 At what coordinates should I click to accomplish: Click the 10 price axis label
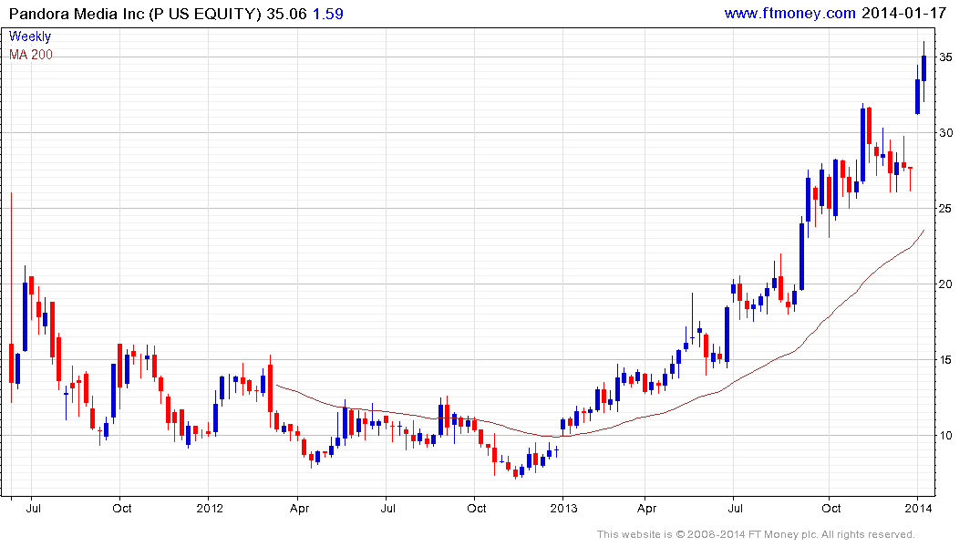click(947, 436)
